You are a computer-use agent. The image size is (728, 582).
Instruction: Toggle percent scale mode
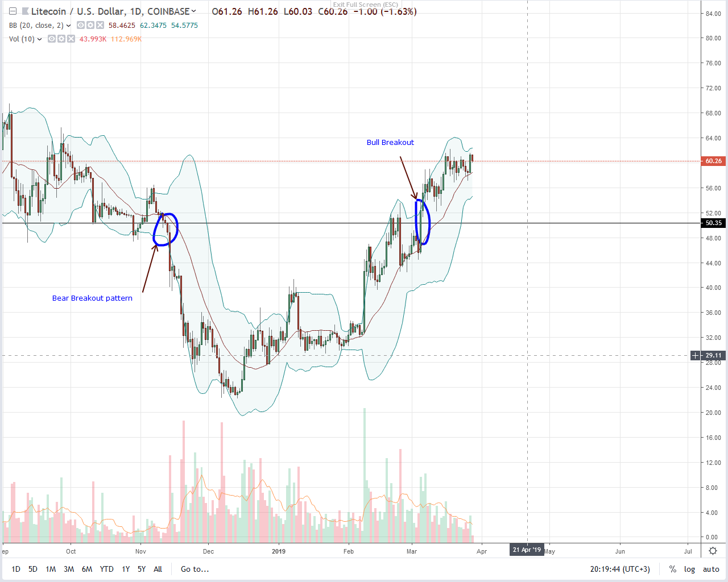673,569
